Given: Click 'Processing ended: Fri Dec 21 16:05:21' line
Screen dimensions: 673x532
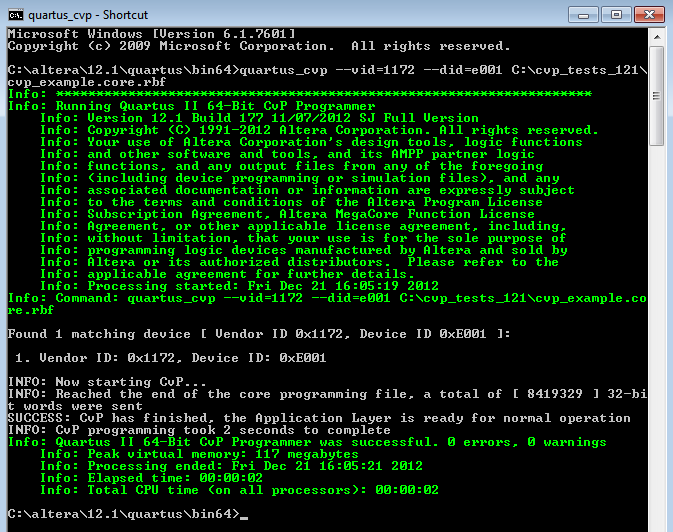Looking at the screenshot, I should pyautogui.click(x=231, y=466).
